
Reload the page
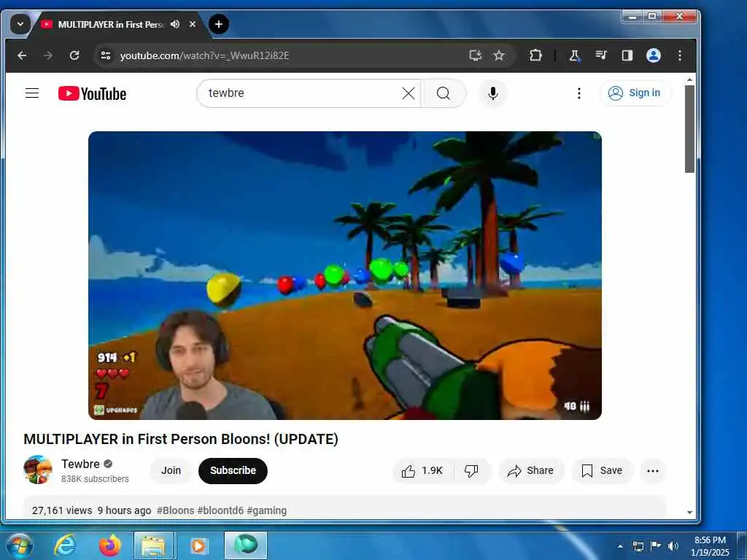[x=74, y=55]
